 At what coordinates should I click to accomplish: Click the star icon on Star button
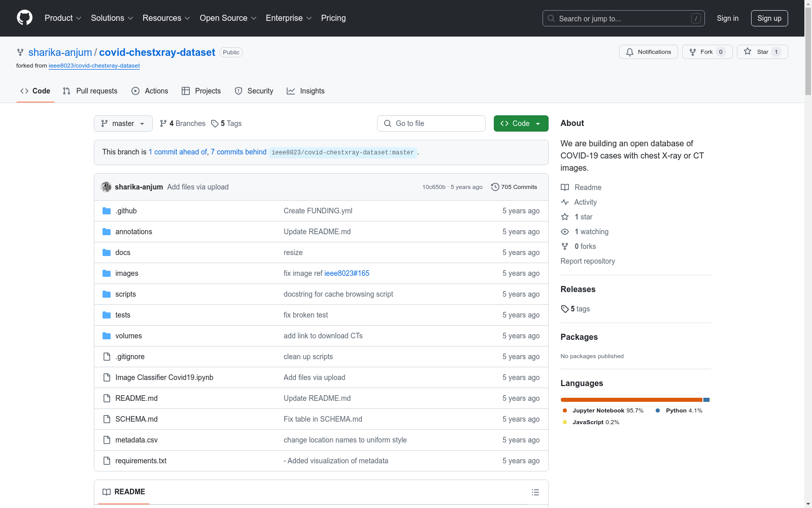(748, 51)
